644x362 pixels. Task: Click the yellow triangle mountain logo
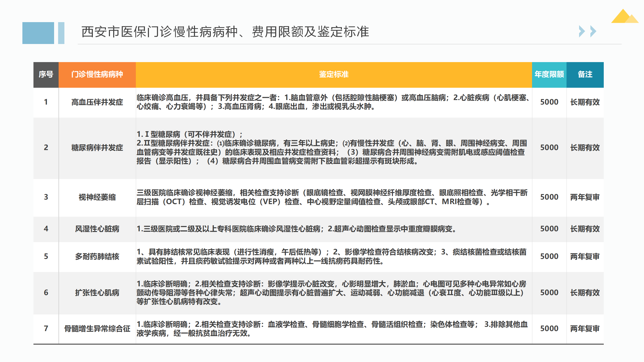[x=624, y=17]
